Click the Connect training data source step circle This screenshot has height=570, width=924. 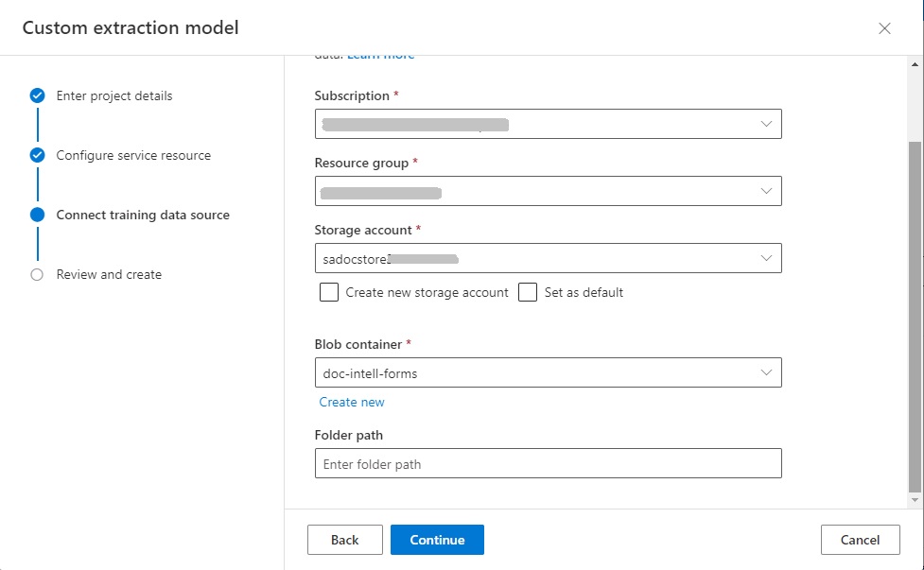coord(37,215)
